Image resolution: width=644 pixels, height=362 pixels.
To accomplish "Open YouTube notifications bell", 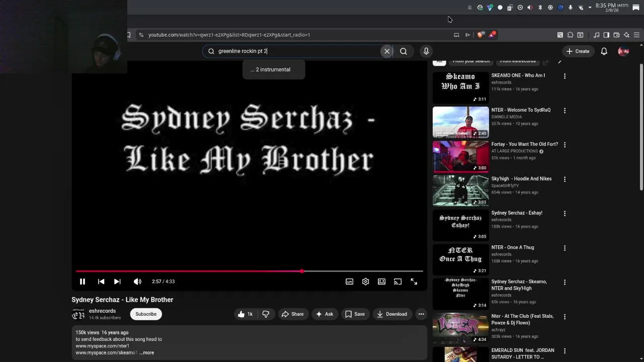I will [x=604, y=51].
